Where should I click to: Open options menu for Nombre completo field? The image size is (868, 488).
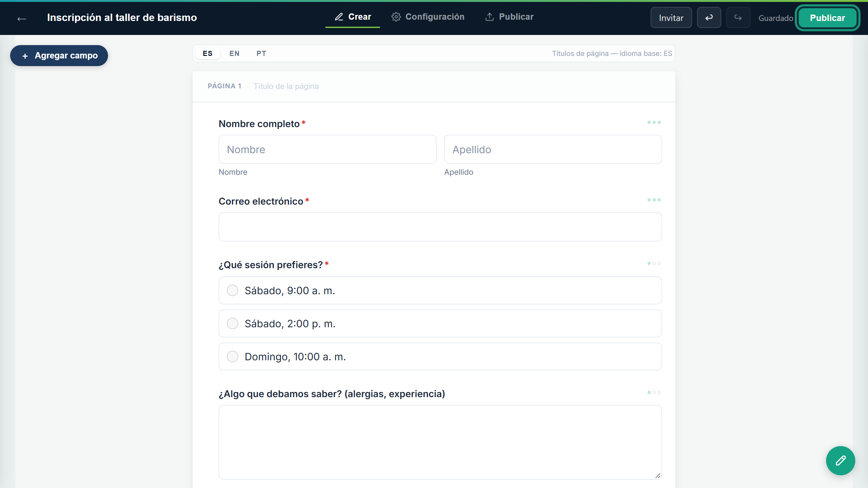click(654, 122)
